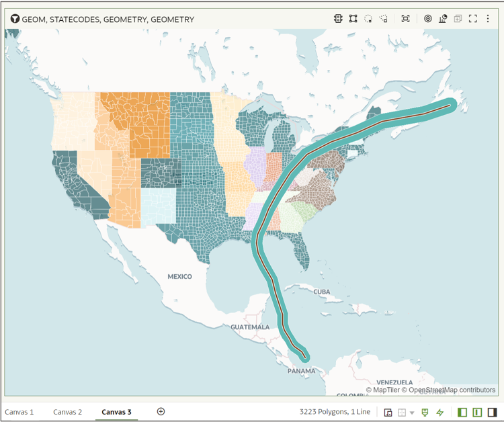Click the MapTiler attribution link
This screenshot has width=504, height=422.
point(383,390)
